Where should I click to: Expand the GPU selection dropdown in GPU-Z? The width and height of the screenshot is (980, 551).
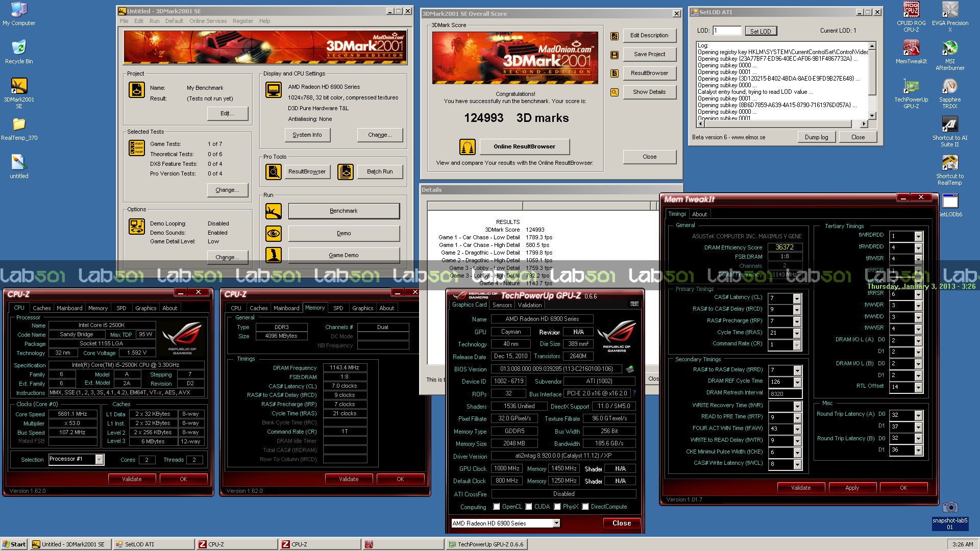tap(556, 523)
